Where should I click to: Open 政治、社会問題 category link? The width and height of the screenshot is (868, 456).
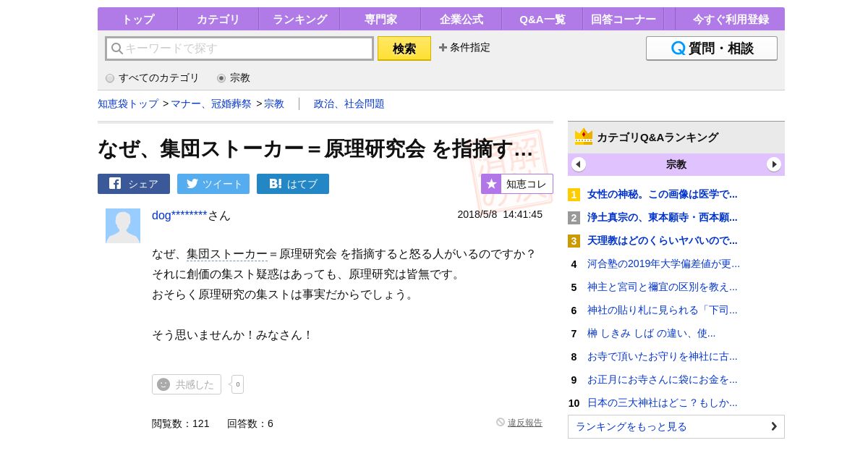[x=349, y=104]
